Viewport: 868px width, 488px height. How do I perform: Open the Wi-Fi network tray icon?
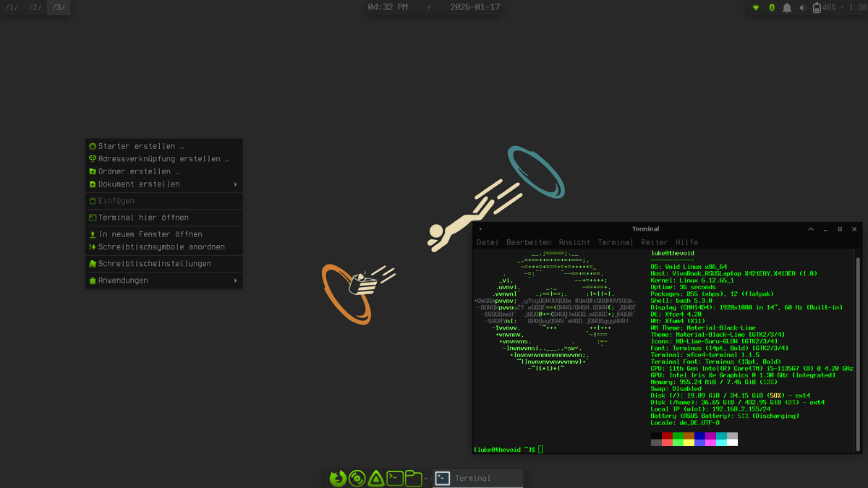coord(756,8)
